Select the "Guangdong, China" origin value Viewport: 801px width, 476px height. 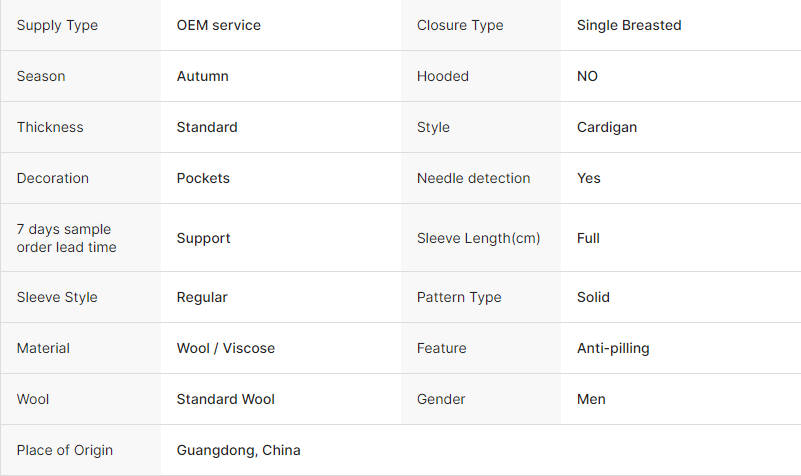click(238, 450)
